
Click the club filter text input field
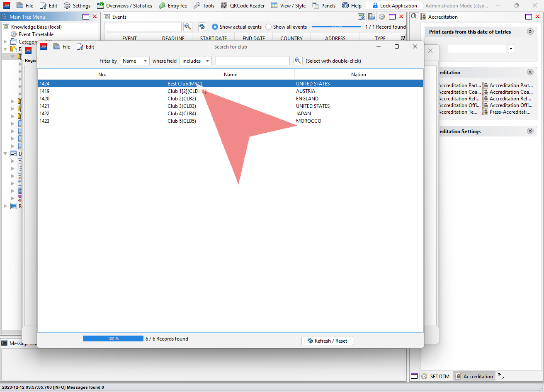coord(253,61)
